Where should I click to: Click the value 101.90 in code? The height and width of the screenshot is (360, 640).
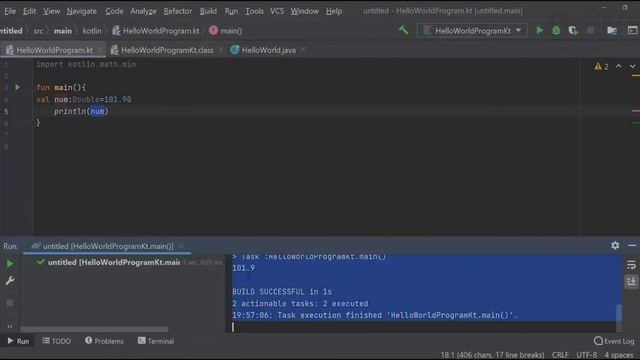click(x=118, y=99)
